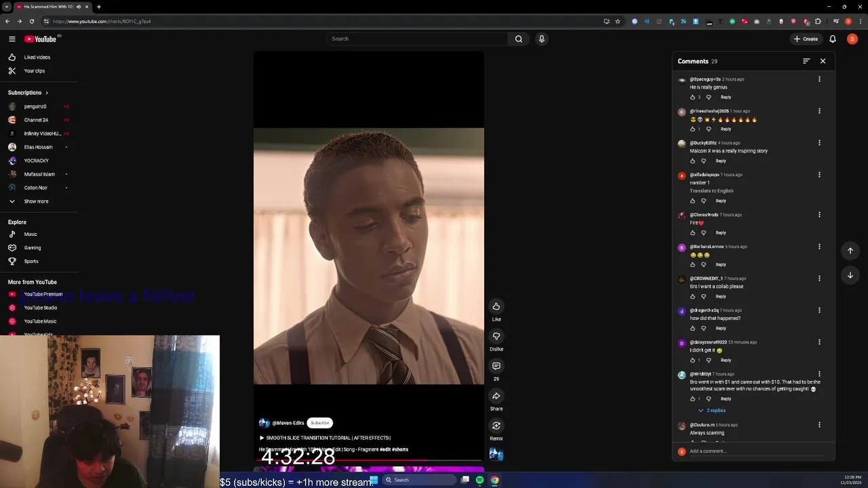Open Liked videos in sidebar
868x488 pixels.
coord(37,58)
